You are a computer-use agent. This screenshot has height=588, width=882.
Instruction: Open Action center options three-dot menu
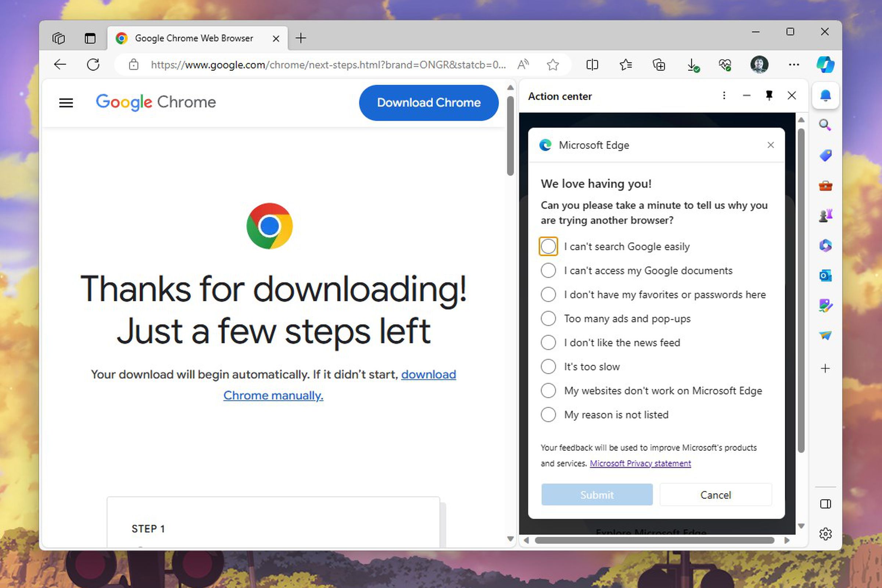pos(724,96)
